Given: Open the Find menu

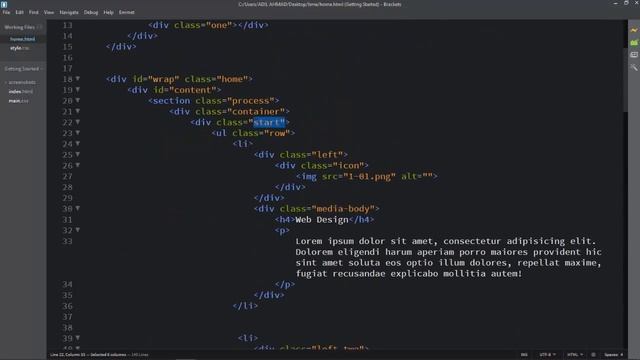Looking at the screenshot, I should [x=33, y=13].
